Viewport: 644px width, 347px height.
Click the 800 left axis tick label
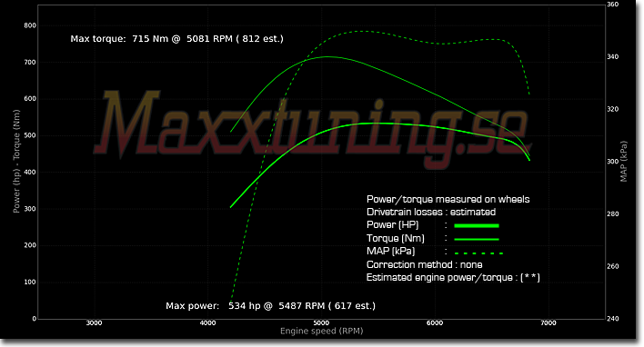[x=30, y=25]
